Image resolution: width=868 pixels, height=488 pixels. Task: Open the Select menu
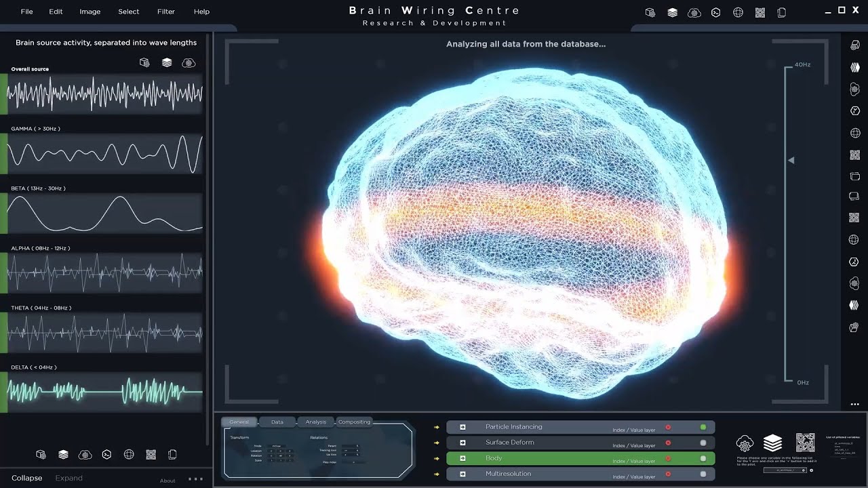click(129, 12)
